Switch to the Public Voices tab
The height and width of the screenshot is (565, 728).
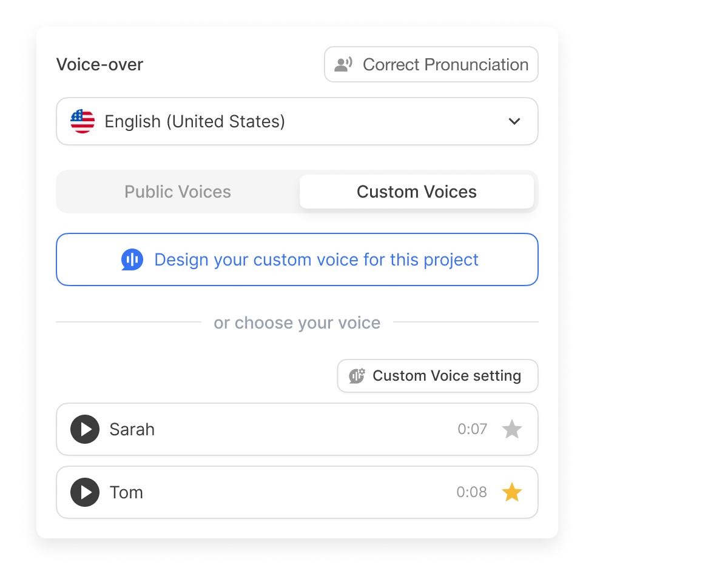pyautogui.click(x=177, y=192)
